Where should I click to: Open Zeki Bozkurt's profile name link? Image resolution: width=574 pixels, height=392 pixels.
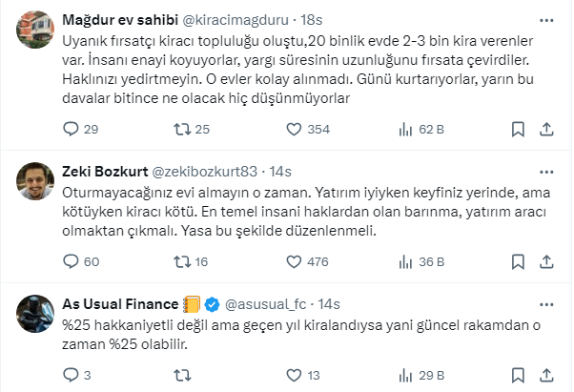coord(103,172)
